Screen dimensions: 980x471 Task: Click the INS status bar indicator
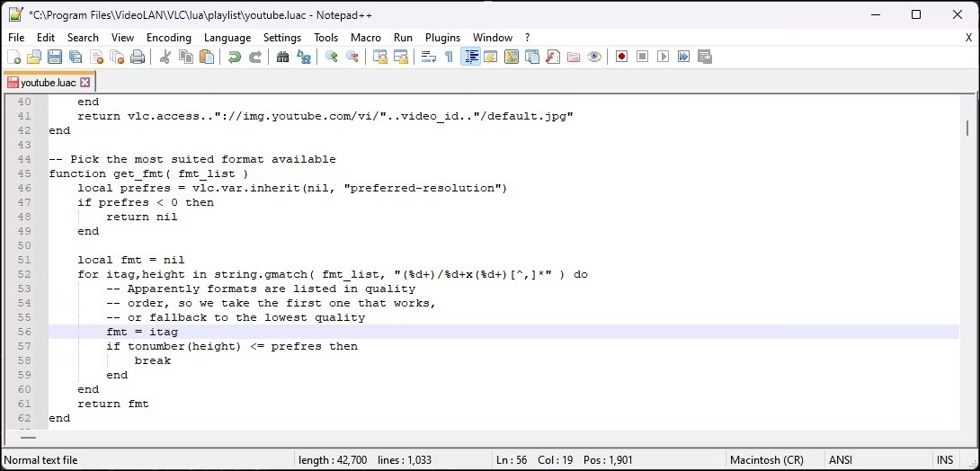point(944,460)
